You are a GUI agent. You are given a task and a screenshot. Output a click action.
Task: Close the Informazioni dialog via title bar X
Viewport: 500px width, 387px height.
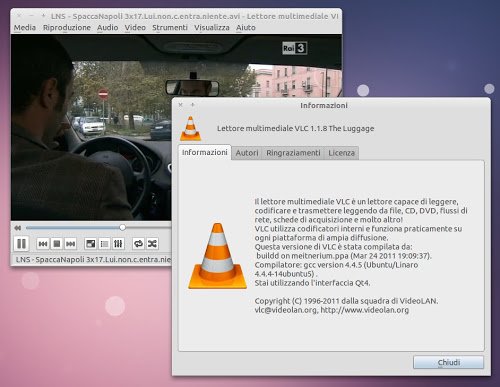tap(180, 105)
